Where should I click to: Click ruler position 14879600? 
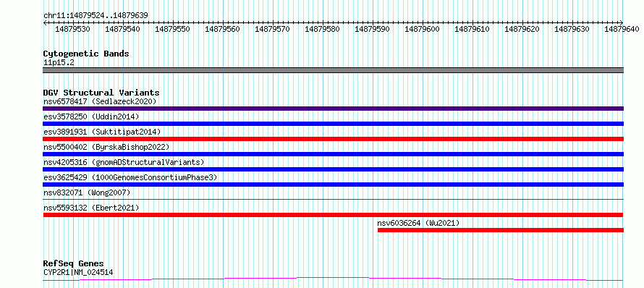click(x=422, y=29)
